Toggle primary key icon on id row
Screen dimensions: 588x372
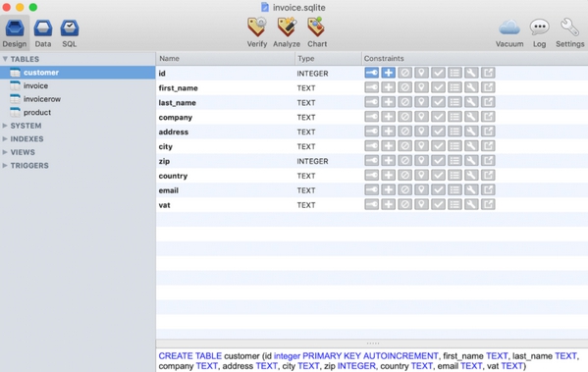(x=372, y=73)
